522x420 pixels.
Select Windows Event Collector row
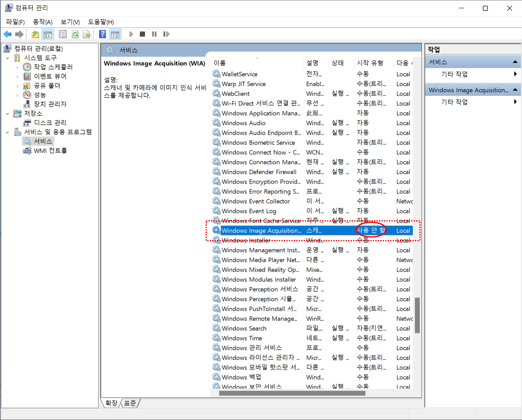point(312,201)
